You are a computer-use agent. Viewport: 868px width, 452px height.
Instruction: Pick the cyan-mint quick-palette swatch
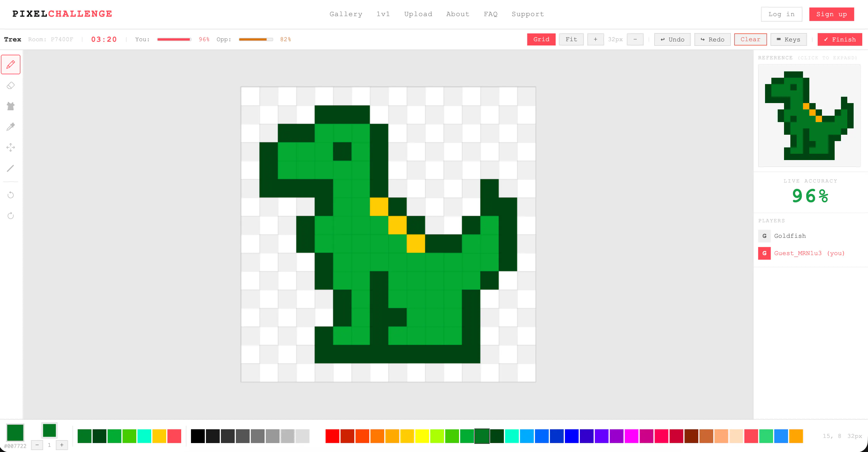coord(144,436)
